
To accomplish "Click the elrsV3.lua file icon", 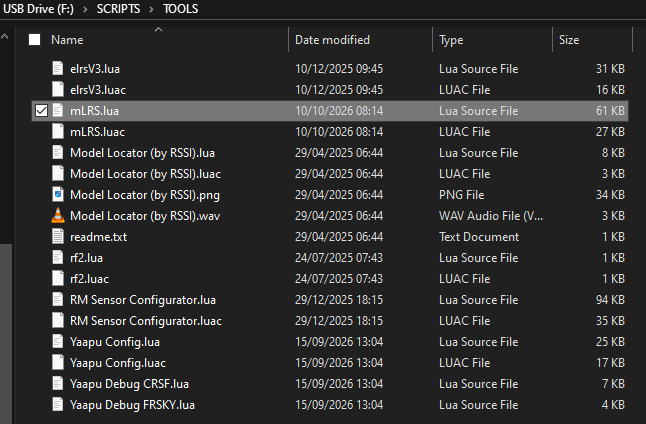I will point(58,68).
